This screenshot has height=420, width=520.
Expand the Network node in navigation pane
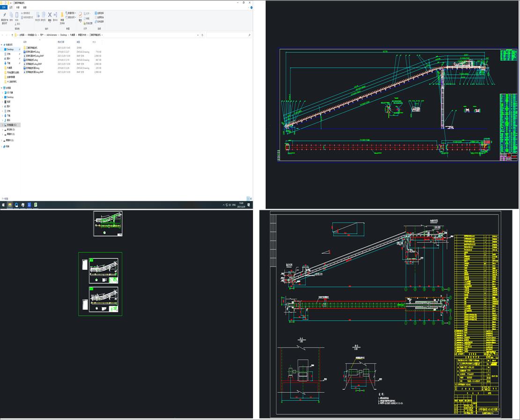2,147
